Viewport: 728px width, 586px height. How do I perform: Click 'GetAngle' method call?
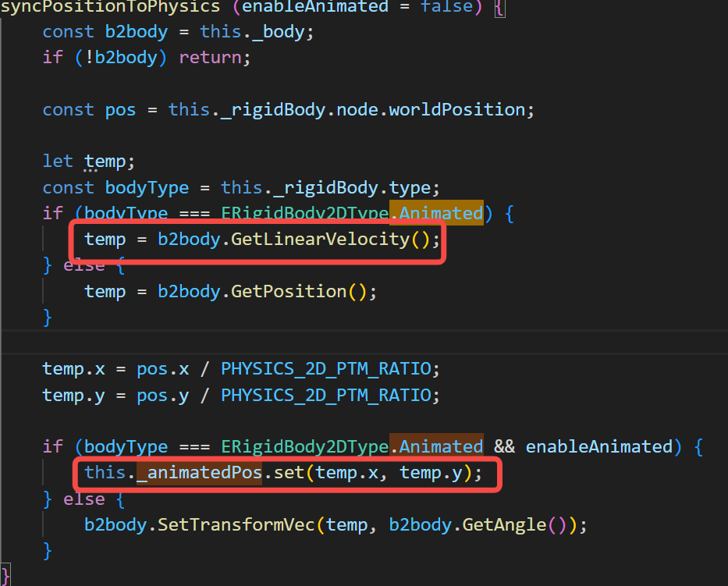[x=504, y=525]
